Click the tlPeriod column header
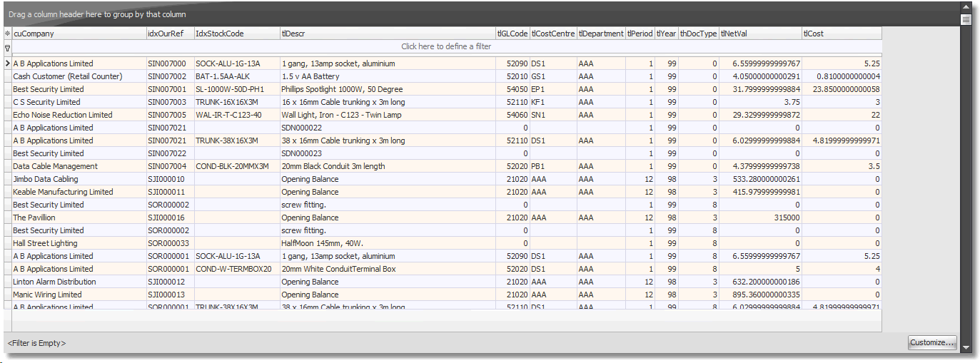 click(x=640, y=34)
